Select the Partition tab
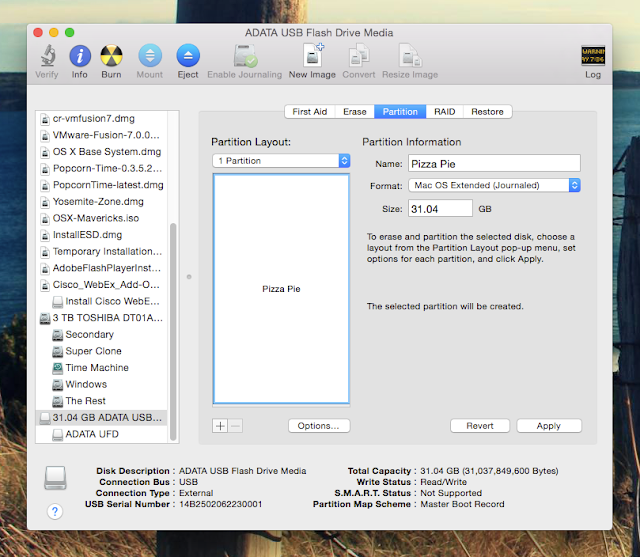Image resolution: width=640 pixels, height=557 pixels. pos(400,112)
